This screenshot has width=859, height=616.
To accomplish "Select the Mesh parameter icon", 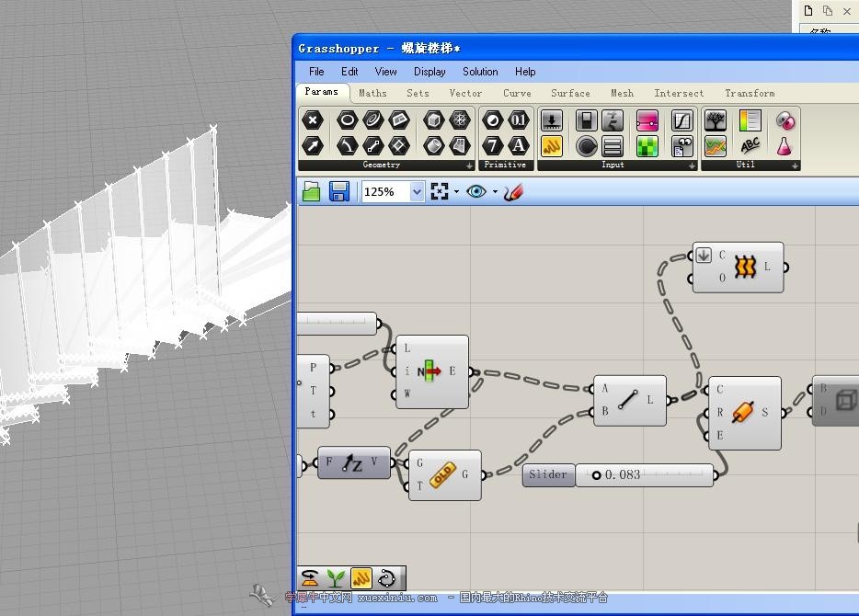I will click(x=460, y=120).
